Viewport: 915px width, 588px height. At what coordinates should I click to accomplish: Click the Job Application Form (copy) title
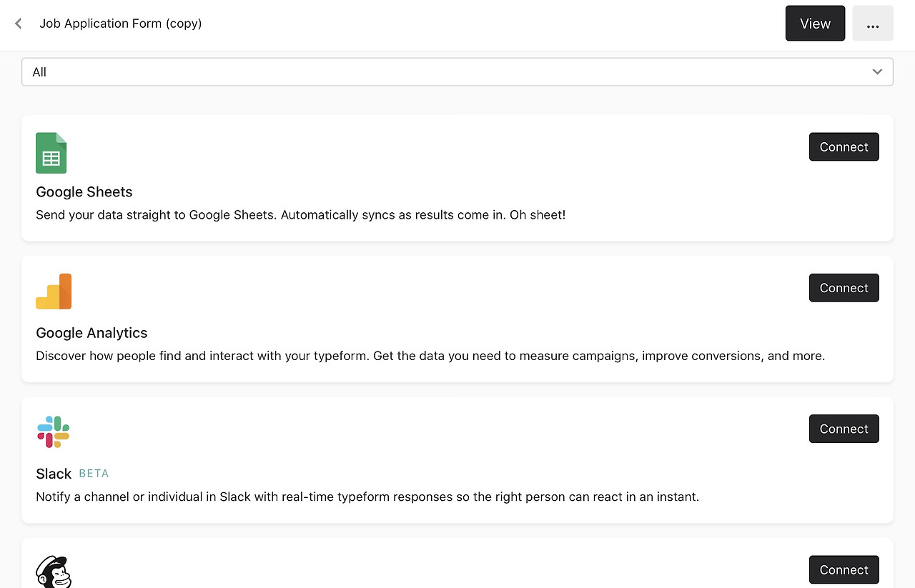121,24
